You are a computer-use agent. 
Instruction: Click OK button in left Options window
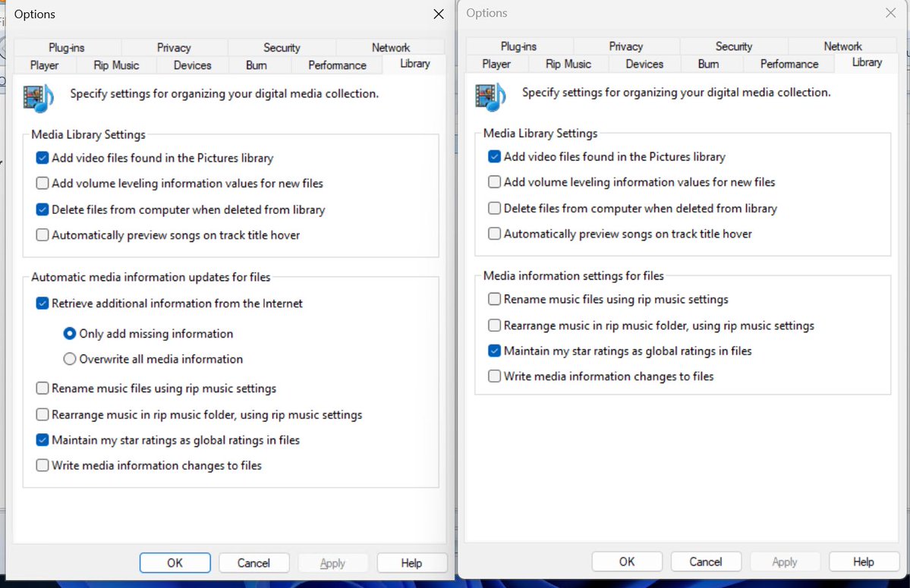[x=175, y=562]
